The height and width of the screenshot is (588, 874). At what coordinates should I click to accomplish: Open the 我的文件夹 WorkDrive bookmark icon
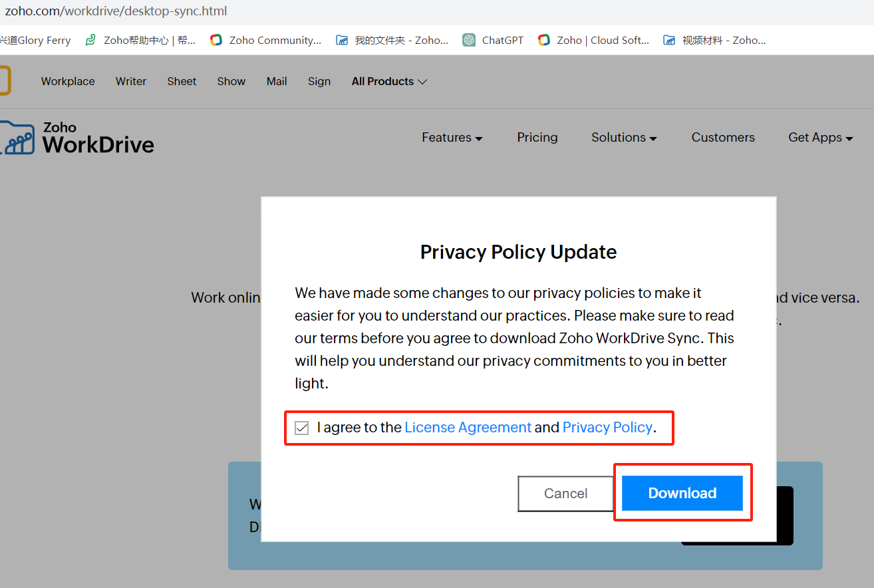coord(342,40)
